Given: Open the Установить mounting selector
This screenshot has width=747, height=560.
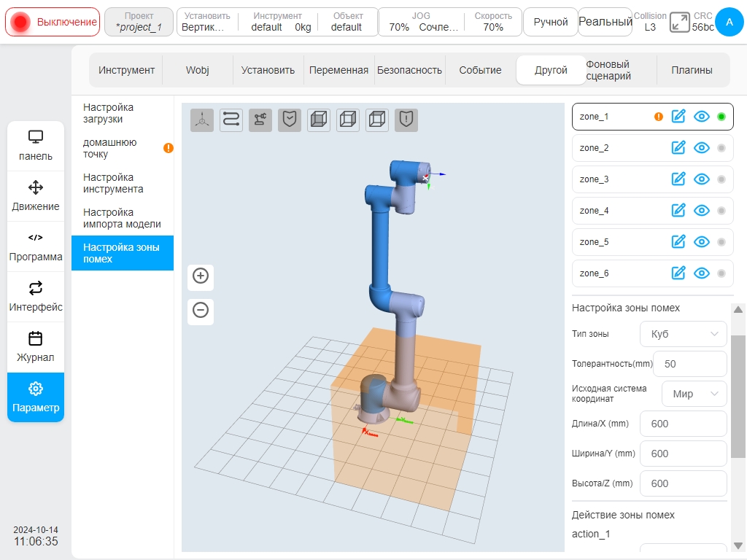Looking at the screenshot, I should (206, 22).
